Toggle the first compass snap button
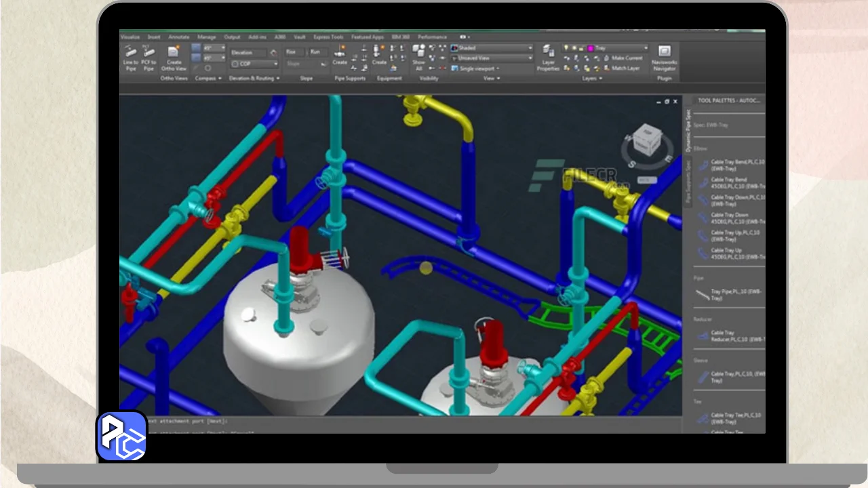 point(196,48)
